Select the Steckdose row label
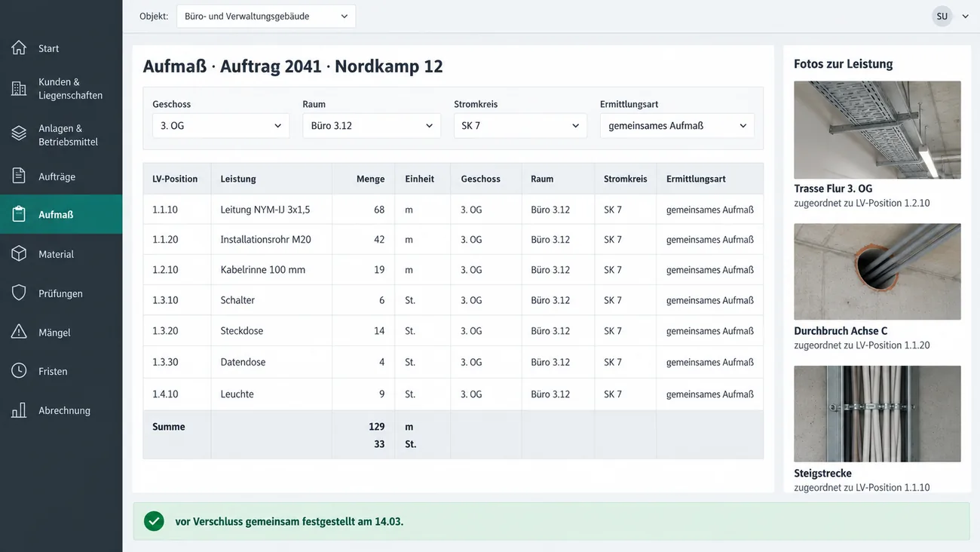Viewport: 980px width, 552px height. click(x=242, y=331)
